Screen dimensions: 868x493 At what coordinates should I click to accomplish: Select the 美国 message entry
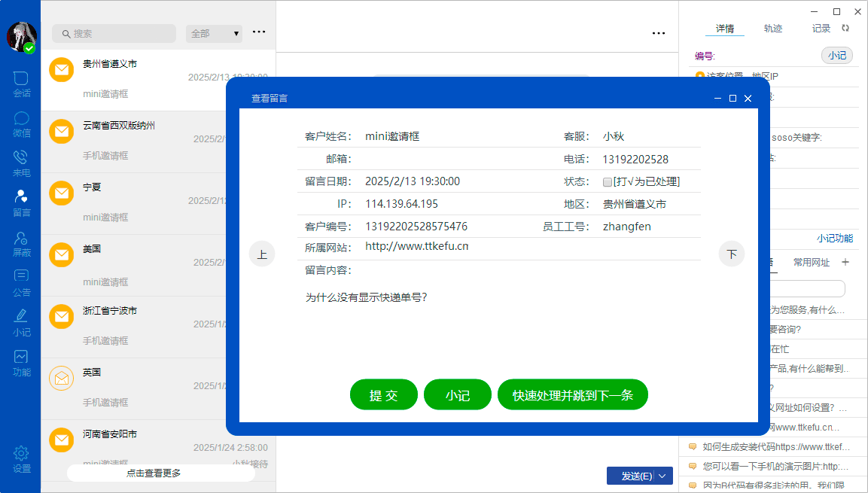click(134, 266)
